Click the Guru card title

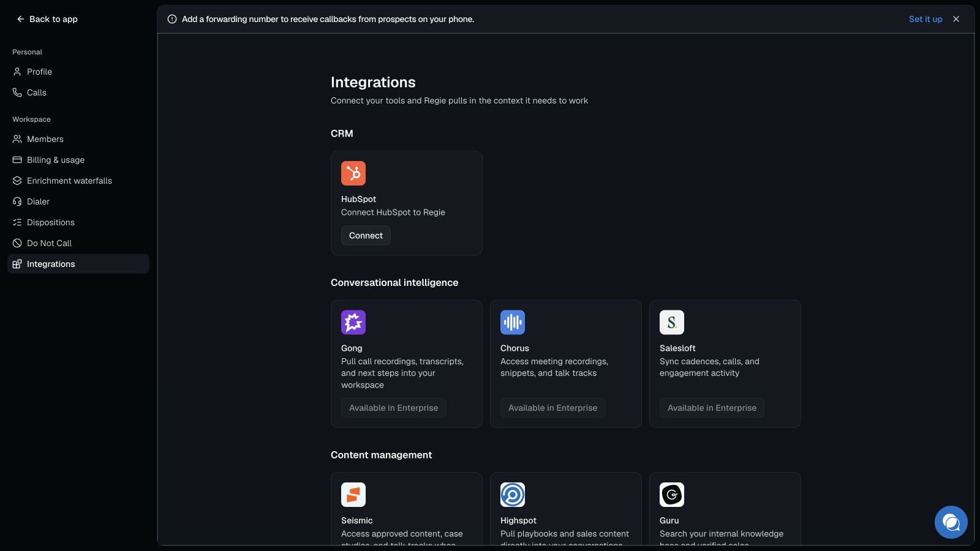point(669,520)
